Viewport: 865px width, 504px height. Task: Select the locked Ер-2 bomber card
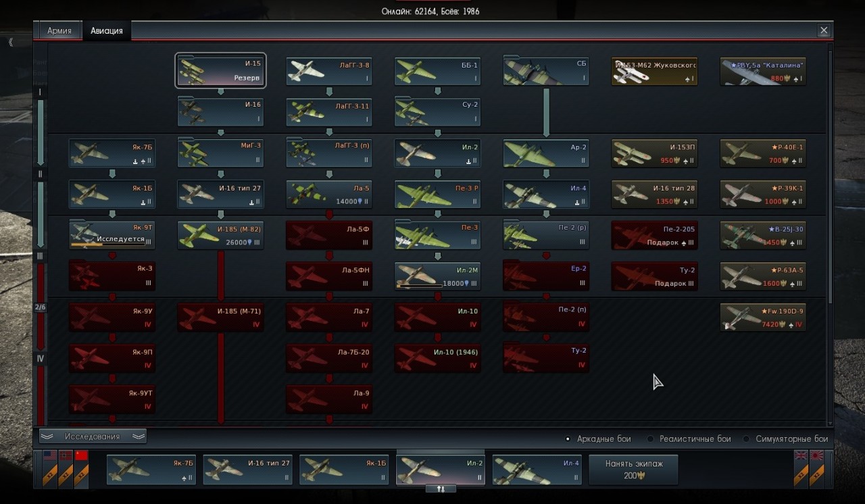(x=546, y=276)
